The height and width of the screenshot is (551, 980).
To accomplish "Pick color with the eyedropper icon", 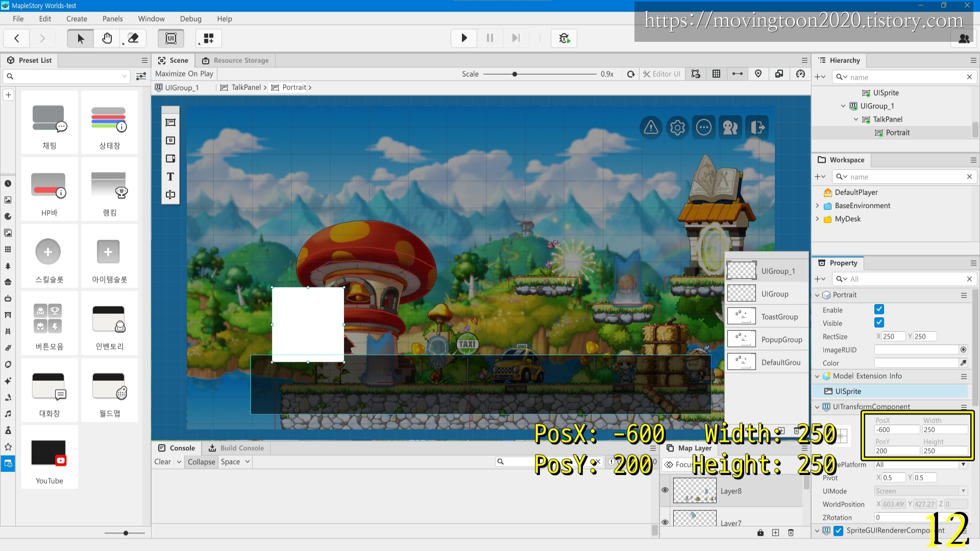I will coord(963,363).
